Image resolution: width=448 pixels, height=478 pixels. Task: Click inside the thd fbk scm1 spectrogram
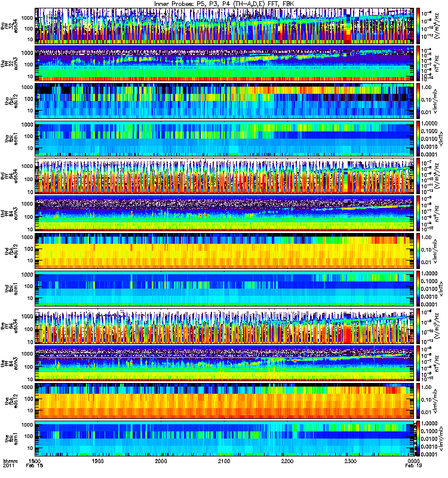tap(225, 289)
